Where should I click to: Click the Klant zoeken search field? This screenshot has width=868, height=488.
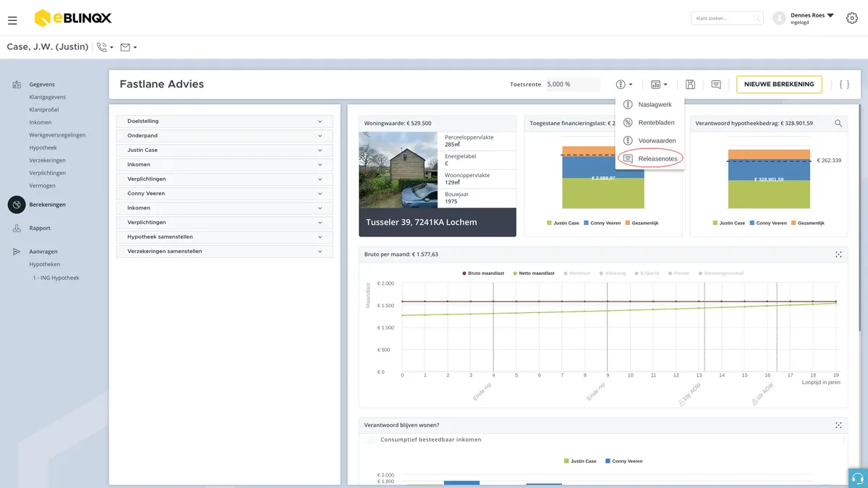tap(727, 18)
